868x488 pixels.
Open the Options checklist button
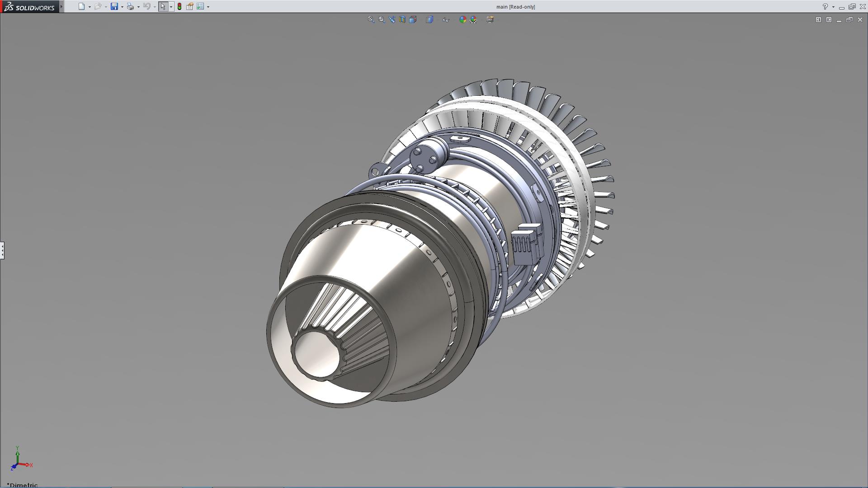coord(200,6)
